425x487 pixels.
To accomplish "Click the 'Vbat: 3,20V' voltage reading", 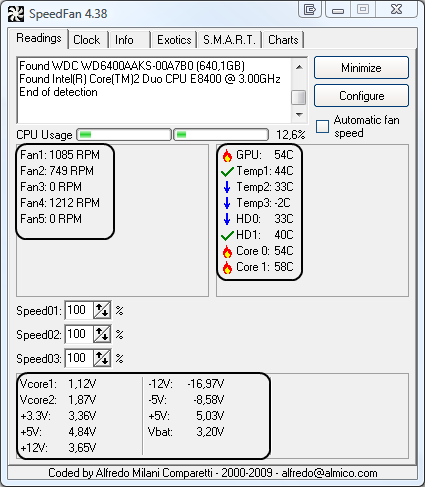I will coord(186,432).
